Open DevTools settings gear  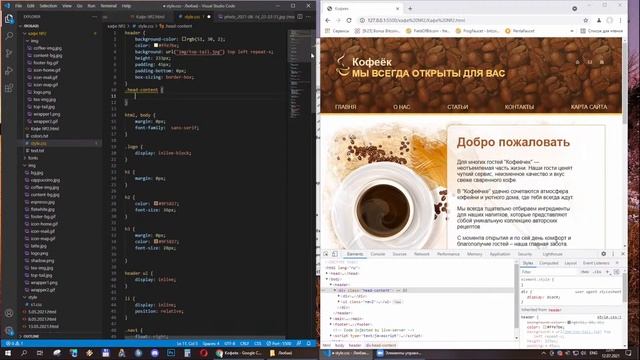(x=604, y=254)
